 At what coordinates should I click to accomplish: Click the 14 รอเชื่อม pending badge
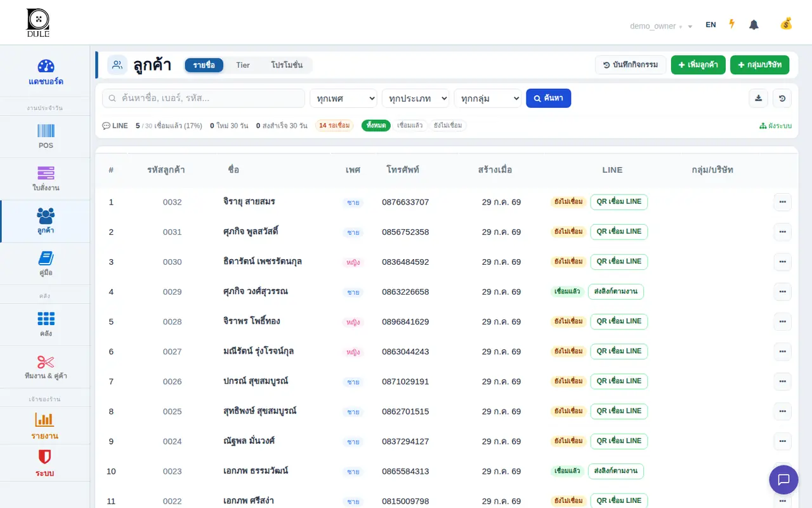[x=334, y=126]
